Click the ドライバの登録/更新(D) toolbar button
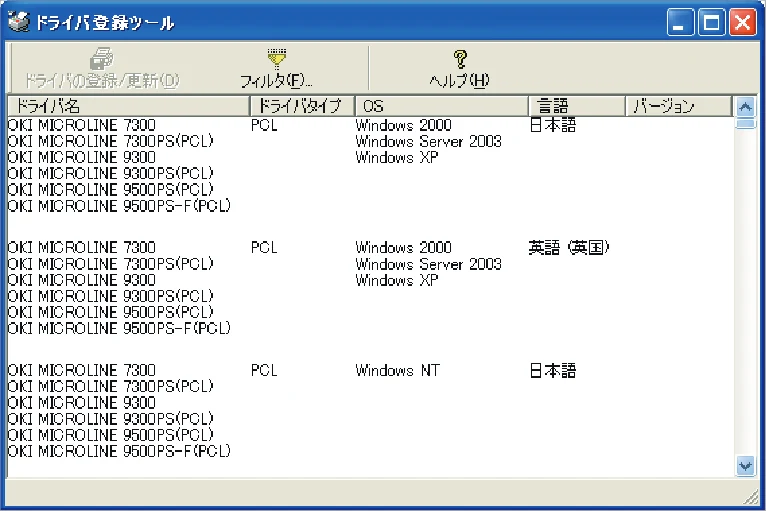 click(x=102, y=68)
